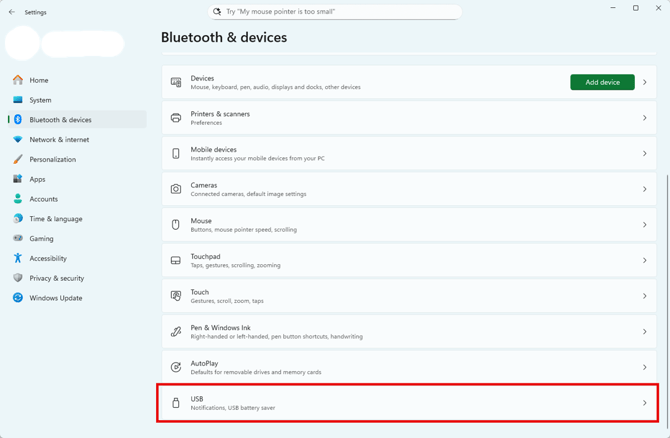Click the Printers & scanners printer icon
The height and width of the screenshot is (438, 670).
tap(176, 118)
